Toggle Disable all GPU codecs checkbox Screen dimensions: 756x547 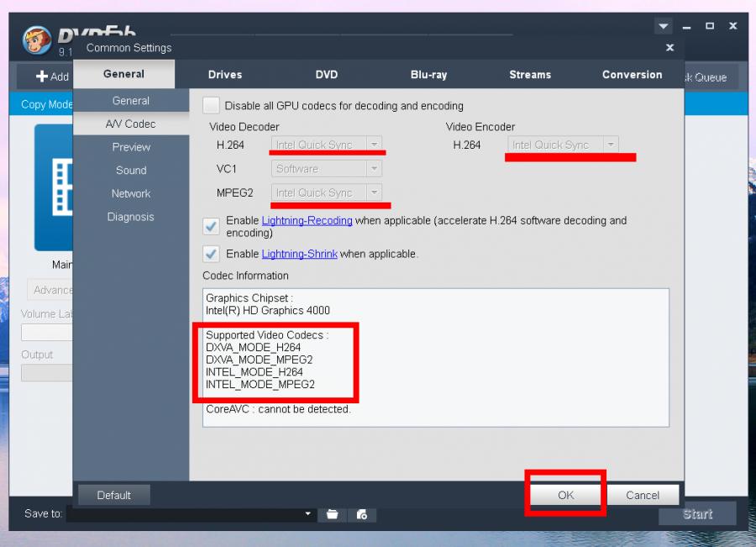pyautogui.click(x=211, y=105)
